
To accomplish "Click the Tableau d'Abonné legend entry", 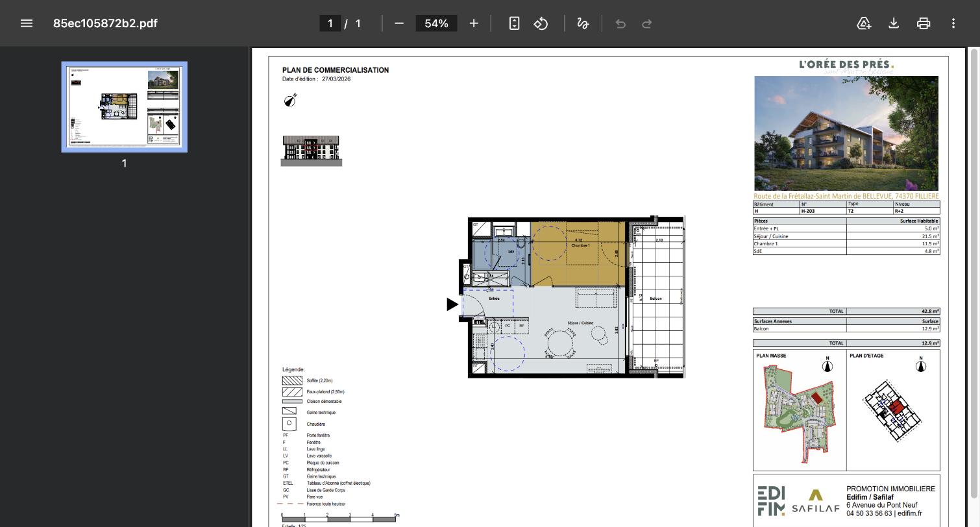I will pos(338,484).
